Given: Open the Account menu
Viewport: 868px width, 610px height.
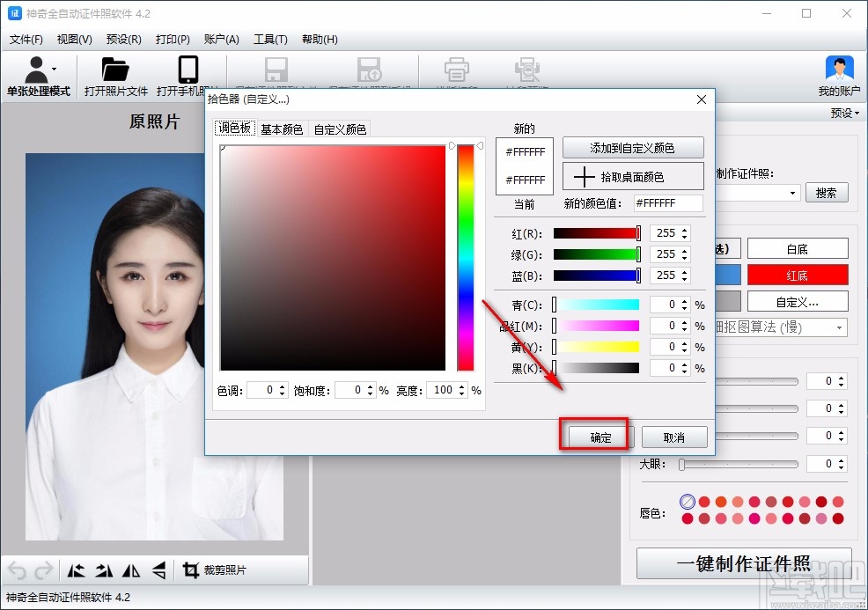Looking at the screenshot, I should point(222,40).
